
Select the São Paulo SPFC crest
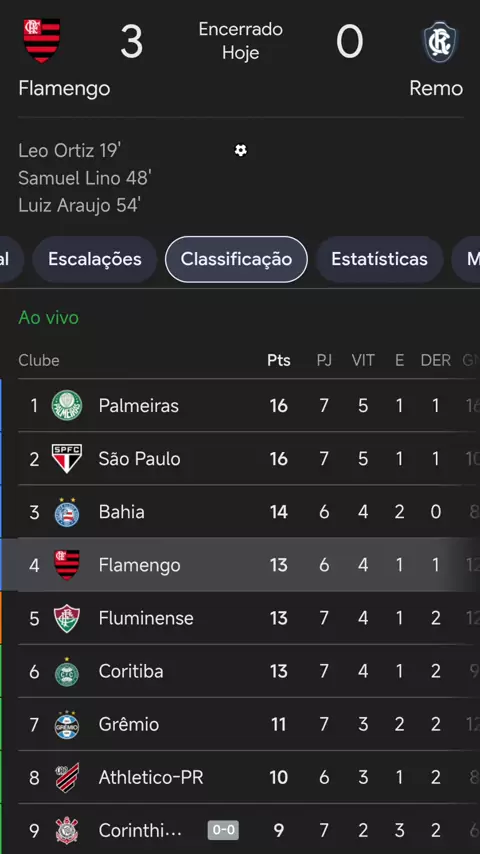pyautogui.click(x=67, y=459)
